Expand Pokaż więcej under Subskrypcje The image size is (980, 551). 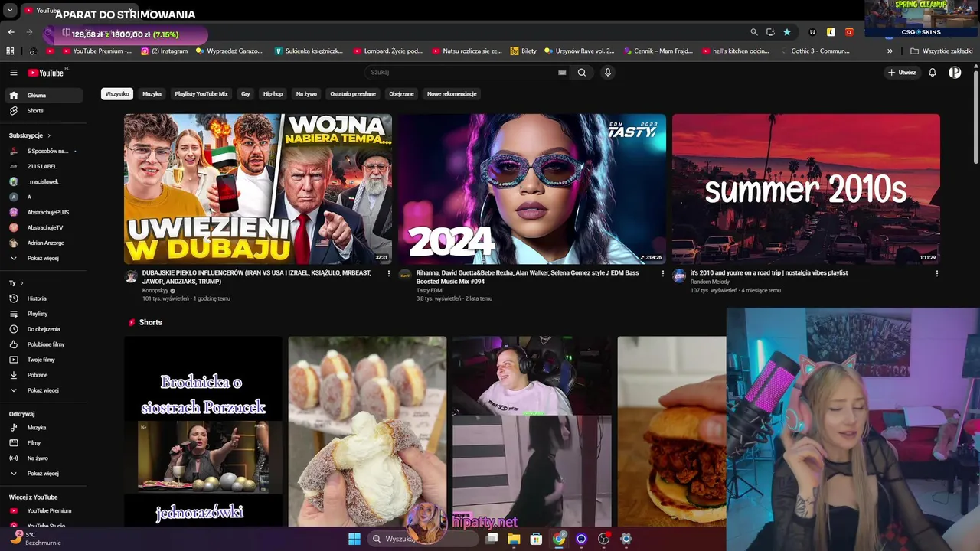43,258
